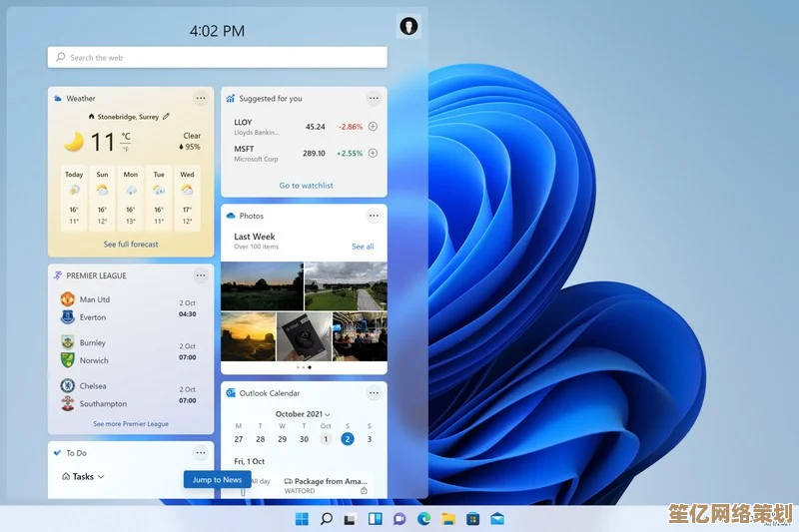Select date 3 in Outlook Calendar
The height and width of the screenshot is (532, 799).
click(x=369, y=439)
